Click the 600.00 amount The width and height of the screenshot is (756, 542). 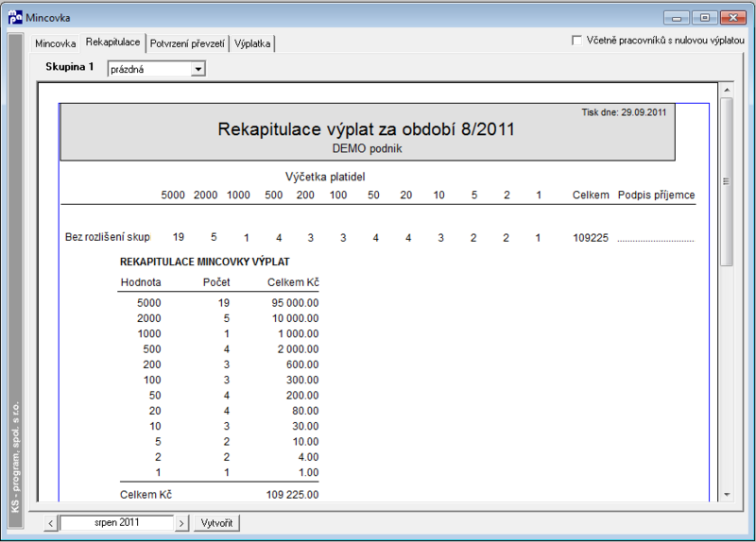pyautogui.click(x=302, y=364)
